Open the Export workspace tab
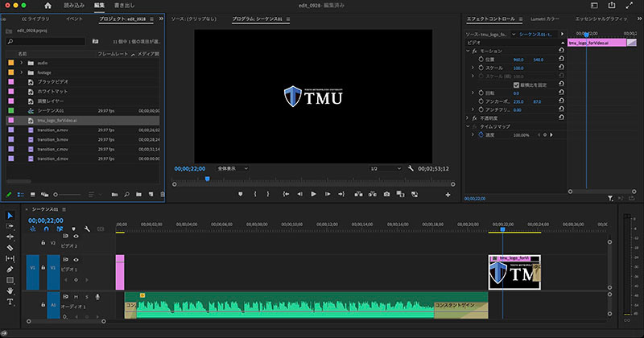 (124, 6)
